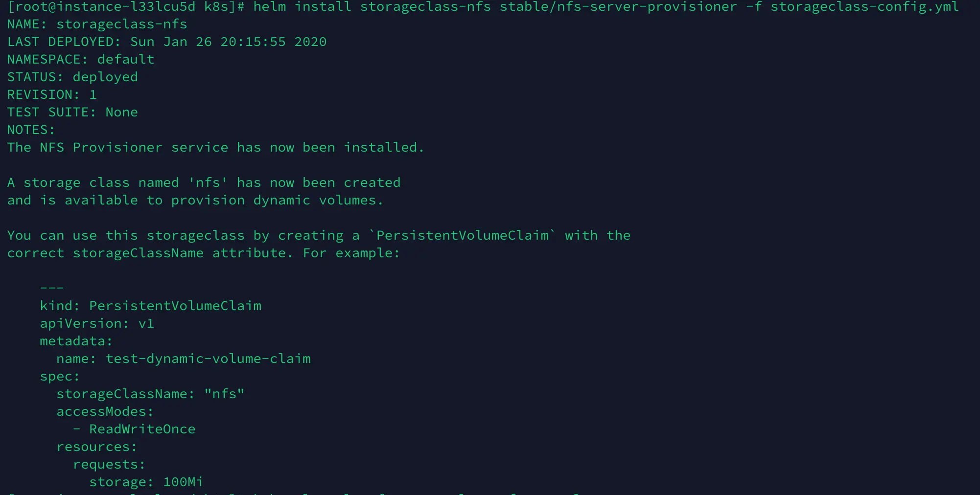
Task: Click the apiVersion: v1 line
Action: pos(97,323)
